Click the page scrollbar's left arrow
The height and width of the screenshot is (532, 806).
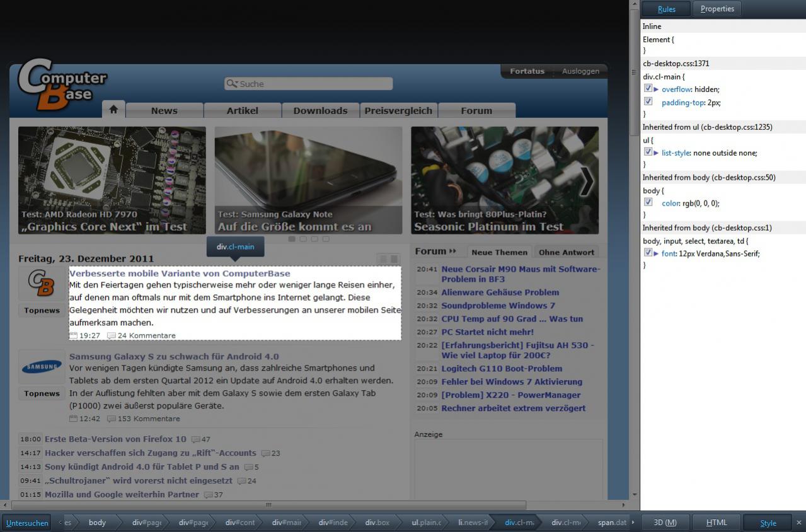[6, 505]
